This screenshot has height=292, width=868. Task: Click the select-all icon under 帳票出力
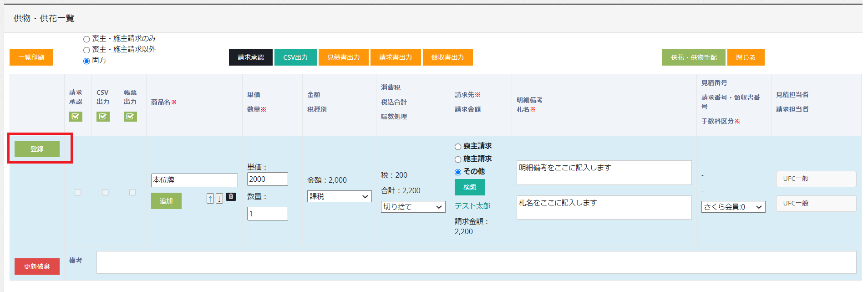tap(130, 117)
